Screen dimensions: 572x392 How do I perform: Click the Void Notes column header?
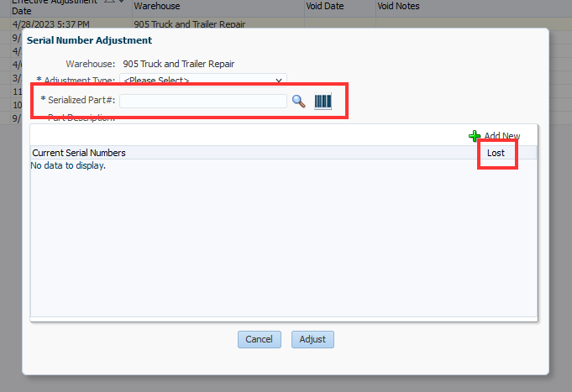(x=398, y=6)
